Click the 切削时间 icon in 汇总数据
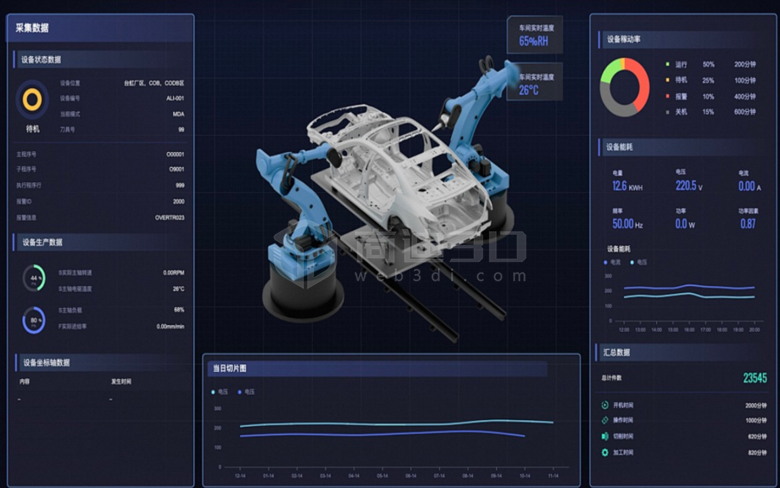The image size is (780, 488). pos(605,436)
